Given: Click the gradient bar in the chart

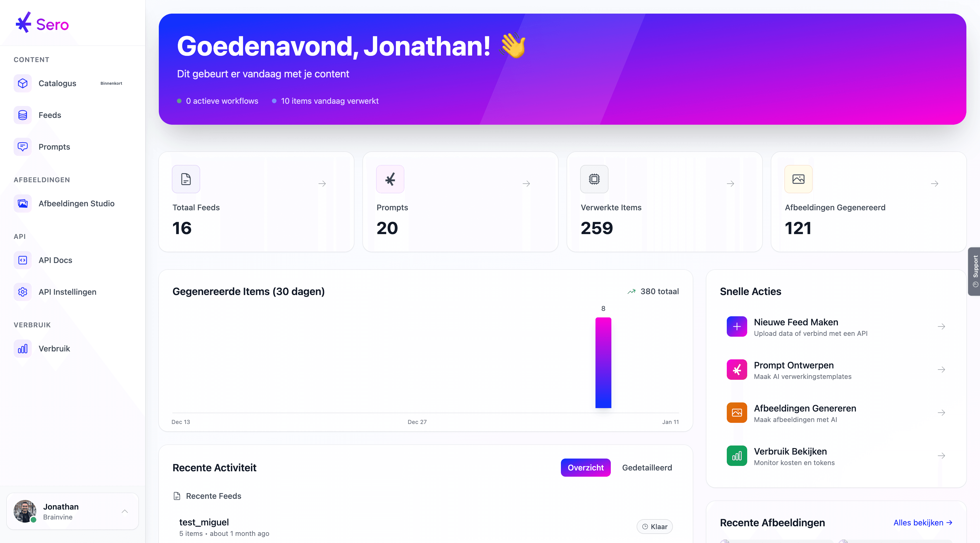Looking at the screenshot, I should [603, 363].
